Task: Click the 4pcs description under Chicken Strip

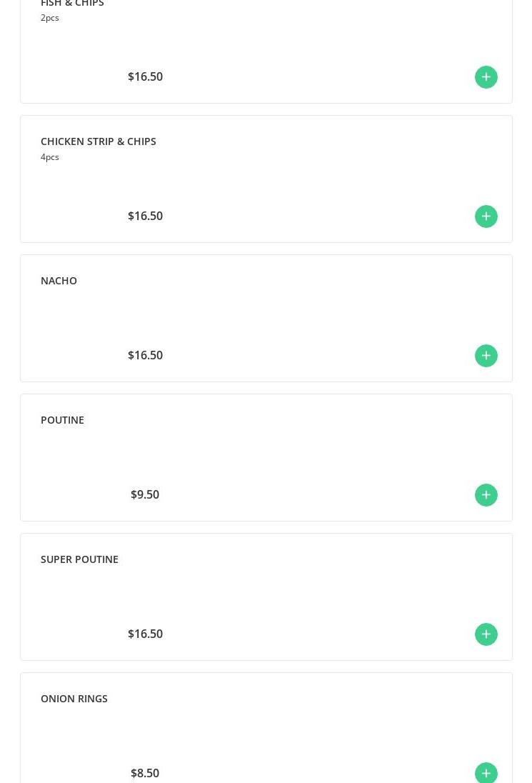Action: tap(50, 157)
